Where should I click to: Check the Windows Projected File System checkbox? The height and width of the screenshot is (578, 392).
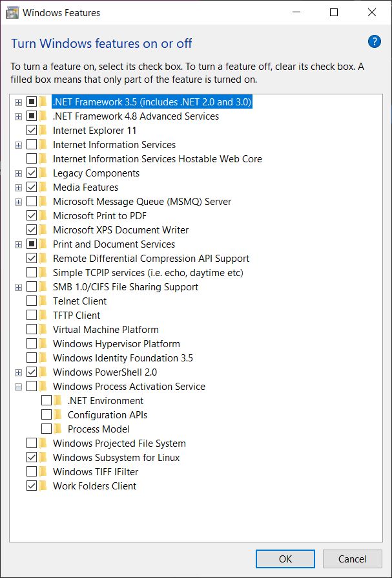point(32,444)
